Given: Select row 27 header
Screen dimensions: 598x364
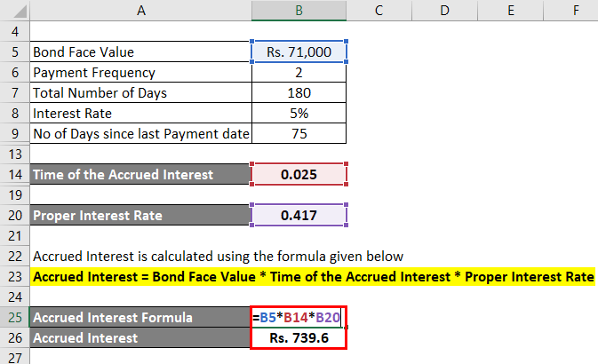Looking at the screenshot, I should [15, 357].
